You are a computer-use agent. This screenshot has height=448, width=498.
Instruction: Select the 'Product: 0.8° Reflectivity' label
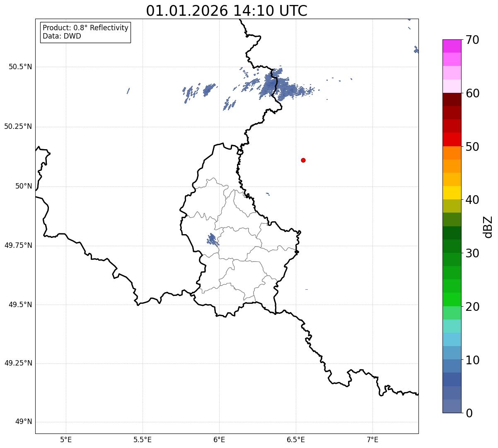tap(86, 28)
